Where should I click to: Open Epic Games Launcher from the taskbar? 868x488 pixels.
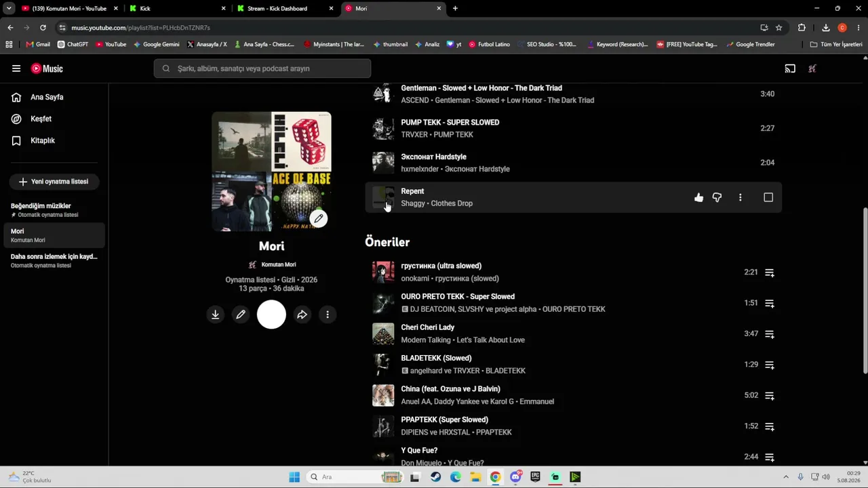tap(536, 477)
